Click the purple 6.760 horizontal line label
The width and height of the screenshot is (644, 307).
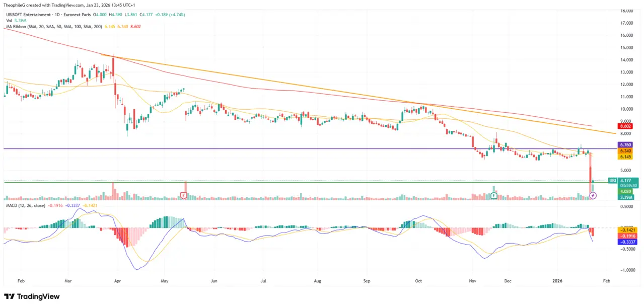coord(626,145)
